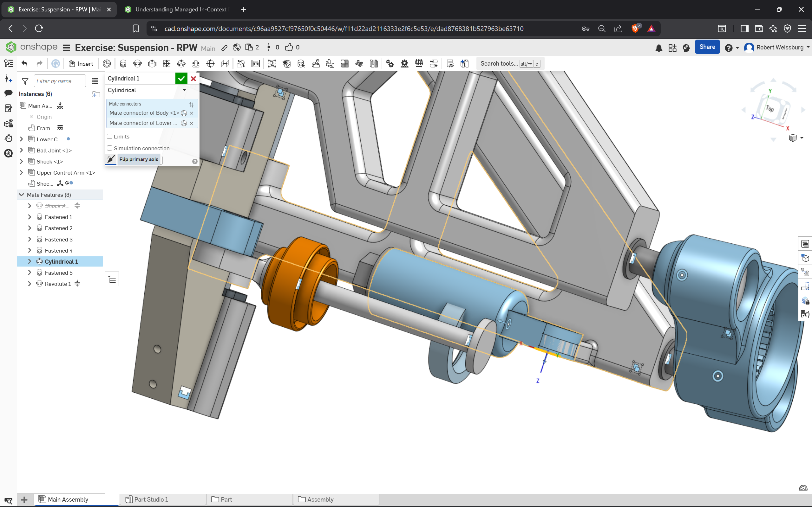The width and height of the screenshot is (812, 507).
Task: Enable the Simulation connection checkbox
Action: [110, 148]
